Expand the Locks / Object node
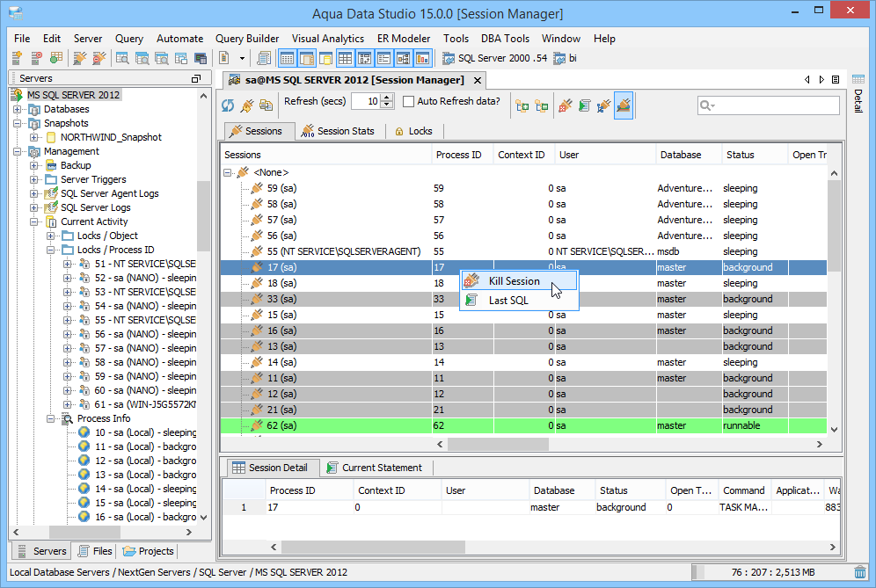Image resolution: width=876 pixels, height=588 pixels. click(51, 236)
